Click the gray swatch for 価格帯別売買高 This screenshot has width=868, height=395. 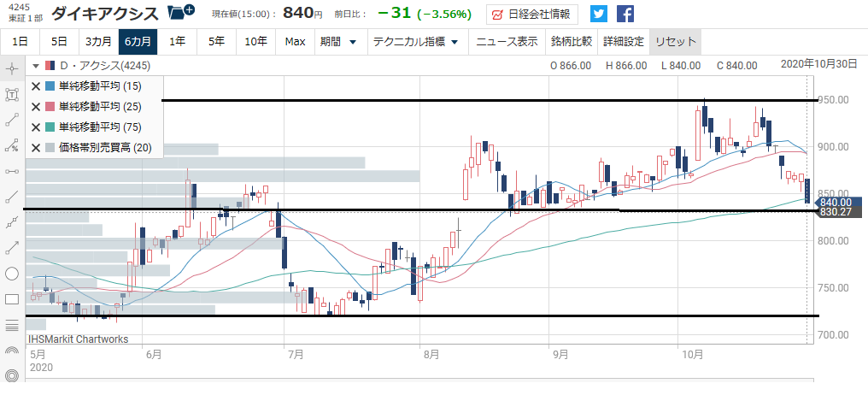(50, 148)
